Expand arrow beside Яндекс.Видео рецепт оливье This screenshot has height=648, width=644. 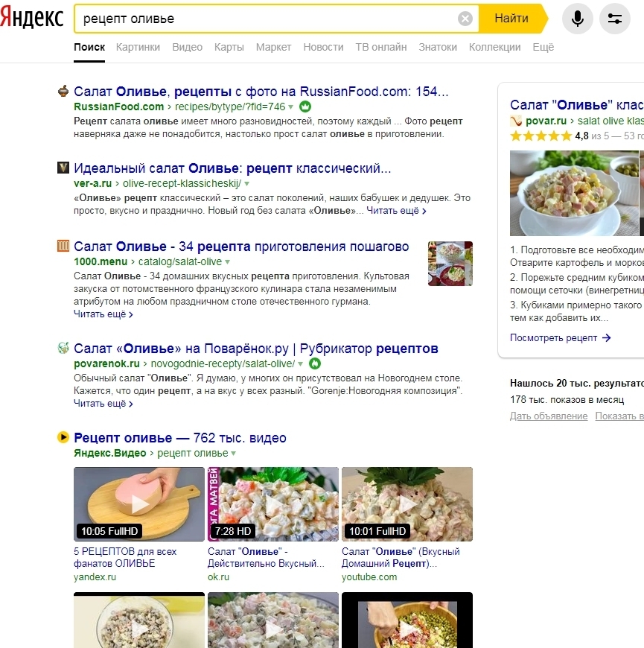(x=233, y=454)
